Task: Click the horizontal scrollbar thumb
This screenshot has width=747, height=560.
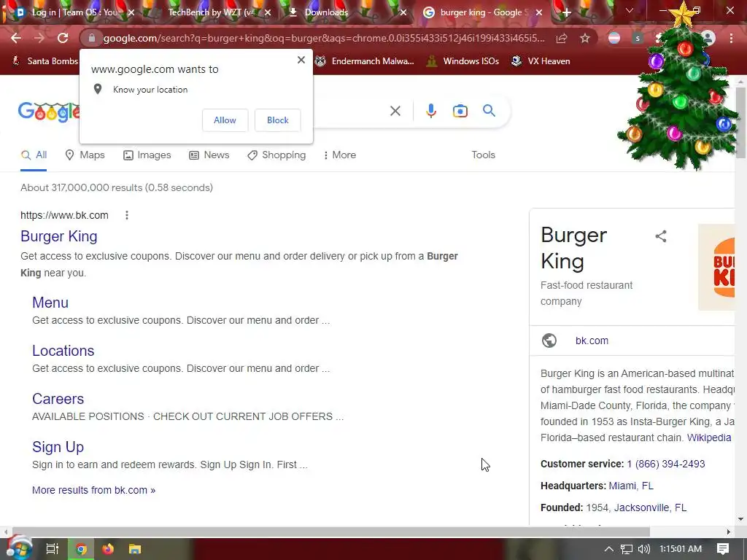Action: [330, 532]
